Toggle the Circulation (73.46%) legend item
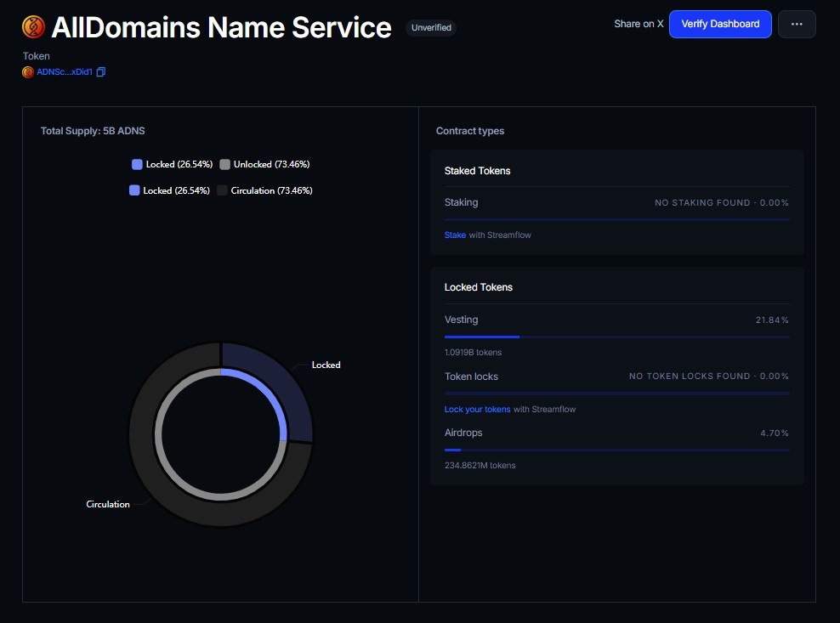 pos(264,190)
